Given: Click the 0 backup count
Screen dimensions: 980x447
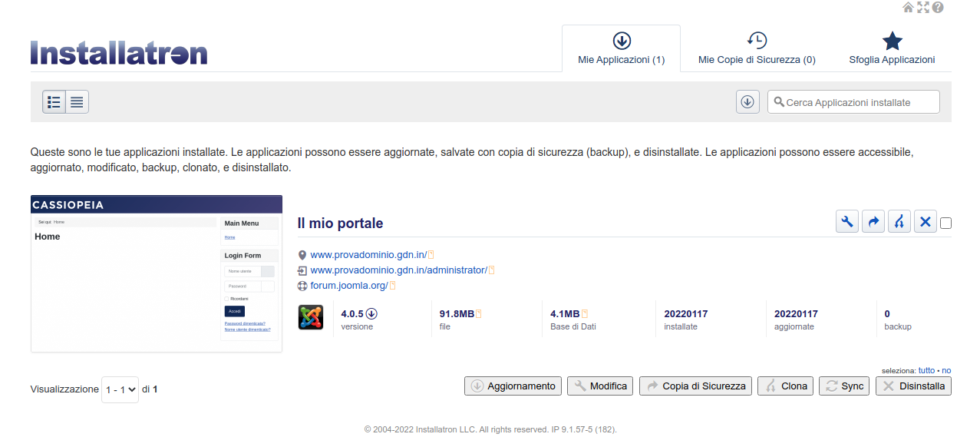Looking at the screenshot, I should [887, 313].
